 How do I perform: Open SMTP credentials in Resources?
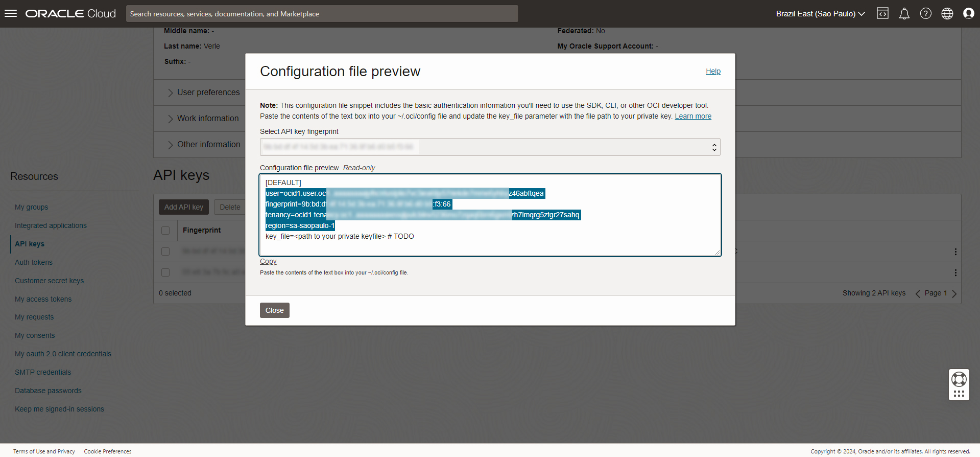tap(43, 372)
